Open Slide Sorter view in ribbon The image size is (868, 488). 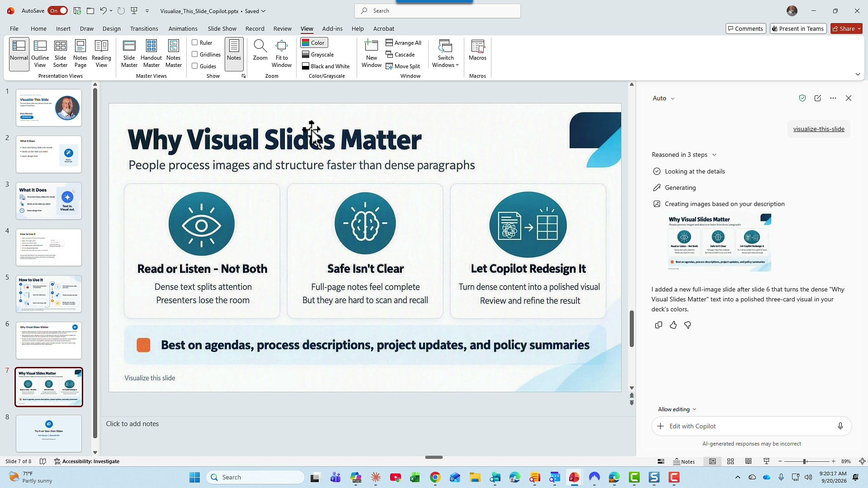click(x=60, y=54)
